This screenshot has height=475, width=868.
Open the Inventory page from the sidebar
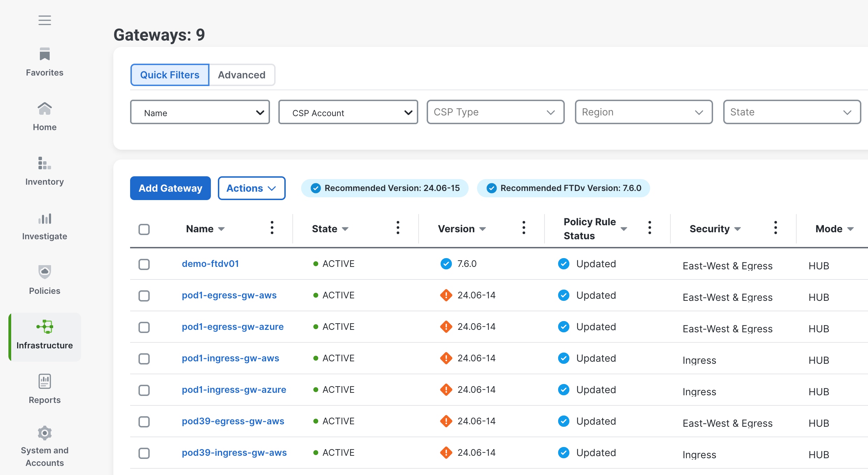[x=44, y=170]
